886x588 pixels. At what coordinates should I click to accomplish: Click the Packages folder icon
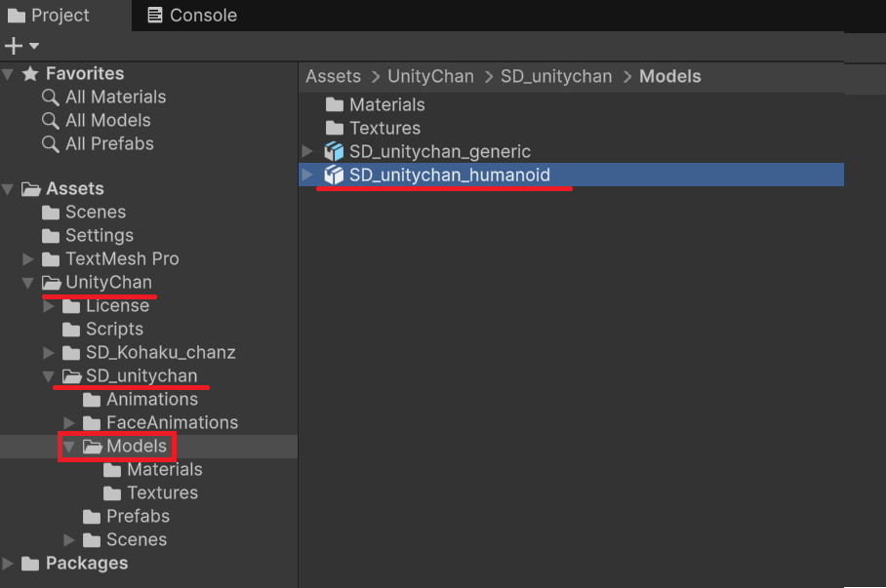(x=30, y=564)
